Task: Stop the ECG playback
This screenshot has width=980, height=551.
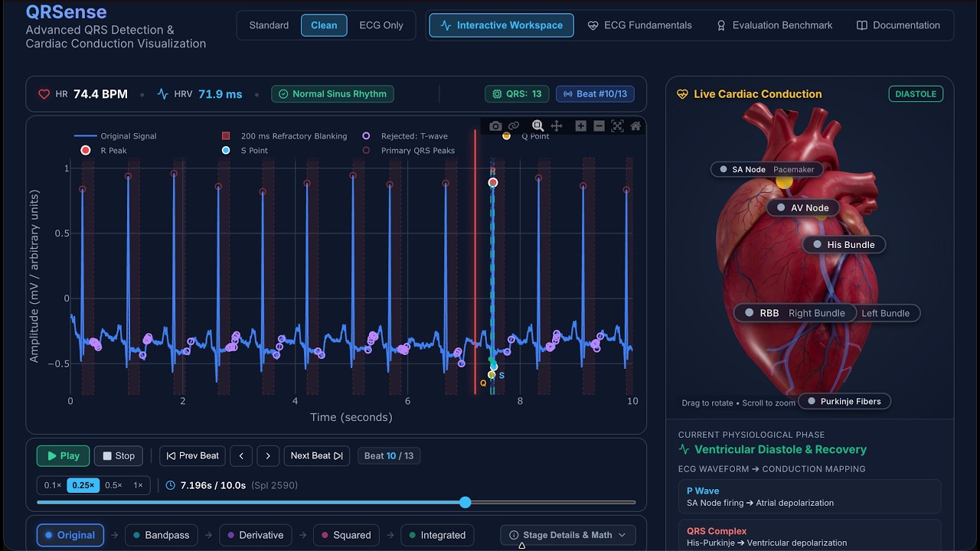Action: pos(119,456)
